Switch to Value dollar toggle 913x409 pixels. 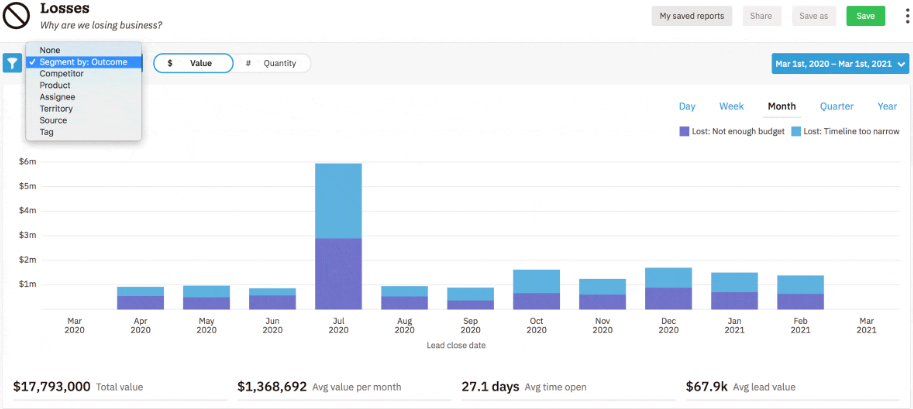pos(193,63)
